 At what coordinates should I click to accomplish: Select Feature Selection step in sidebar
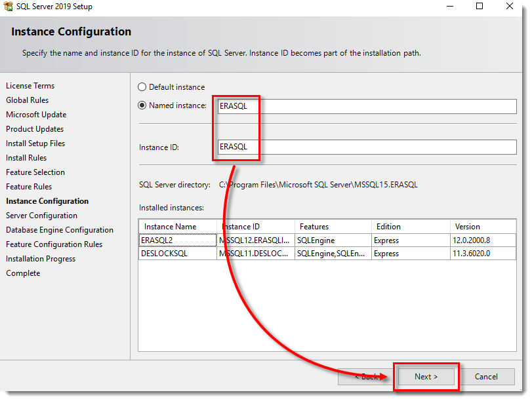[x=35, y=172]
